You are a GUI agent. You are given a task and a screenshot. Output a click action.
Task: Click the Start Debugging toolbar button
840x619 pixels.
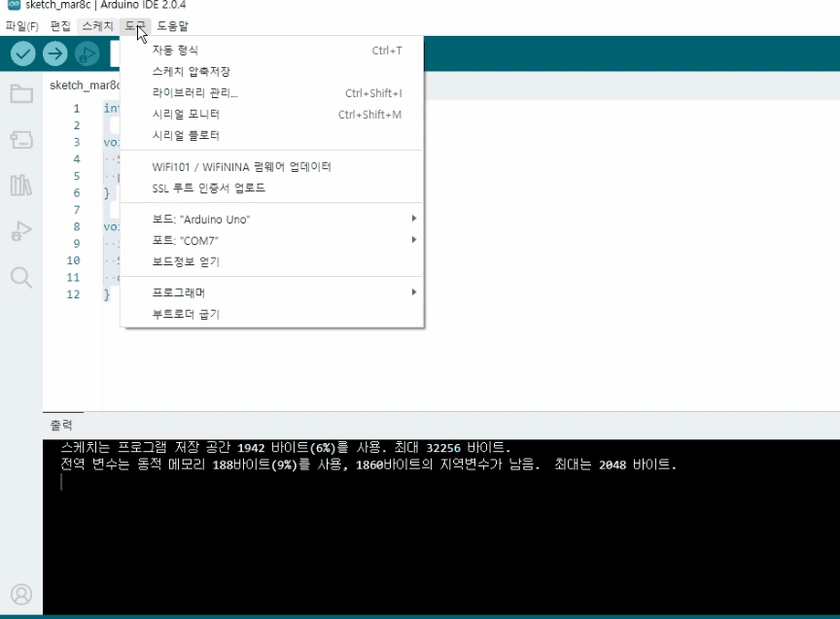(87, 53)
